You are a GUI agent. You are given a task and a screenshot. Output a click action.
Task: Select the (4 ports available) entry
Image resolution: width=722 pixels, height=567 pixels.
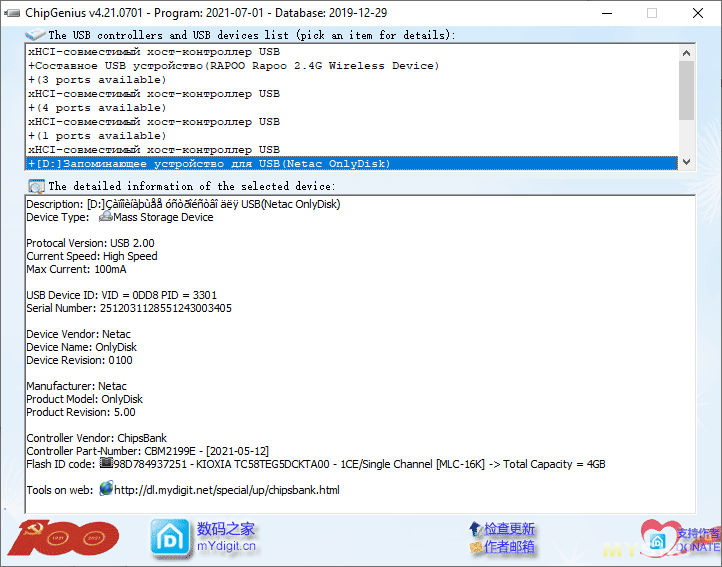point(97,107)
